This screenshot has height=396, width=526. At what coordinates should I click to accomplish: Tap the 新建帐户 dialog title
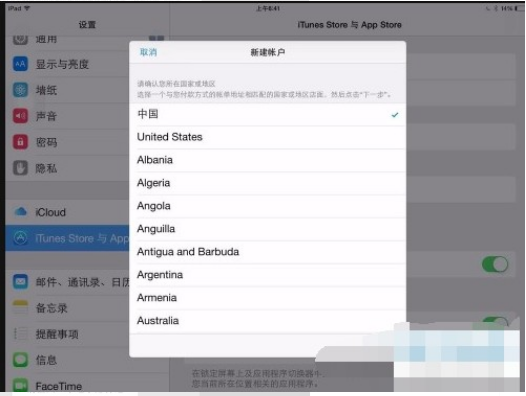point(268,52)
